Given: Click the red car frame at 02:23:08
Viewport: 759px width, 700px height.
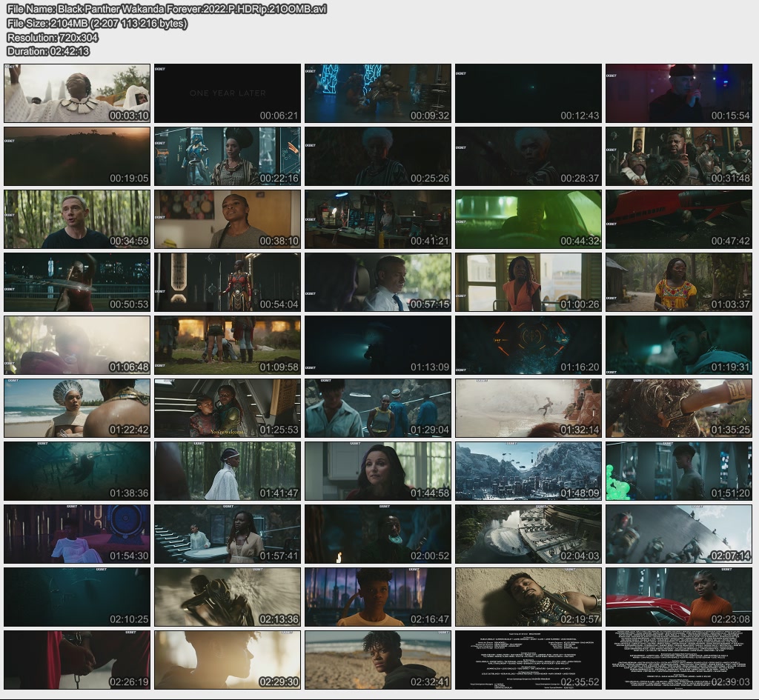Looking at the screenshot, I should (x=679, y=597).
